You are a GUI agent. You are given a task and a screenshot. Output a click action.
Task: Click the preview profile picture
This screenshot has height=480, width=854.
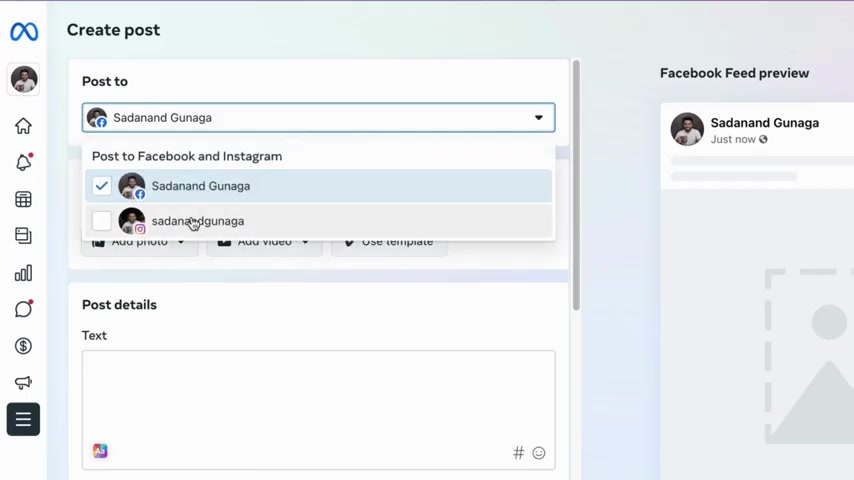687,129
